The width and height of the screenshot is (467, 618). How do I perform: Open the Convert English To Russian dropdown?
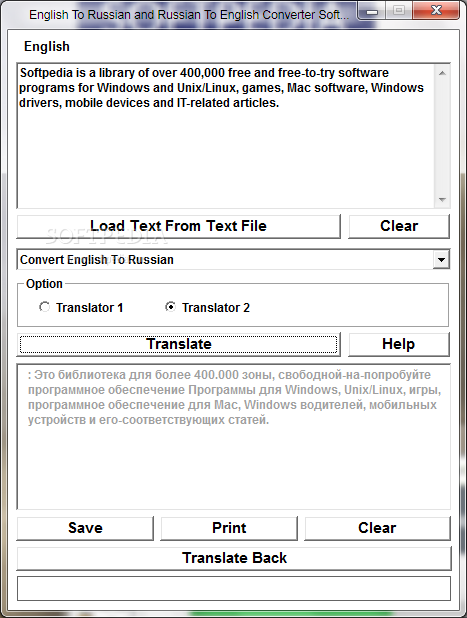[x=441, y=260]
